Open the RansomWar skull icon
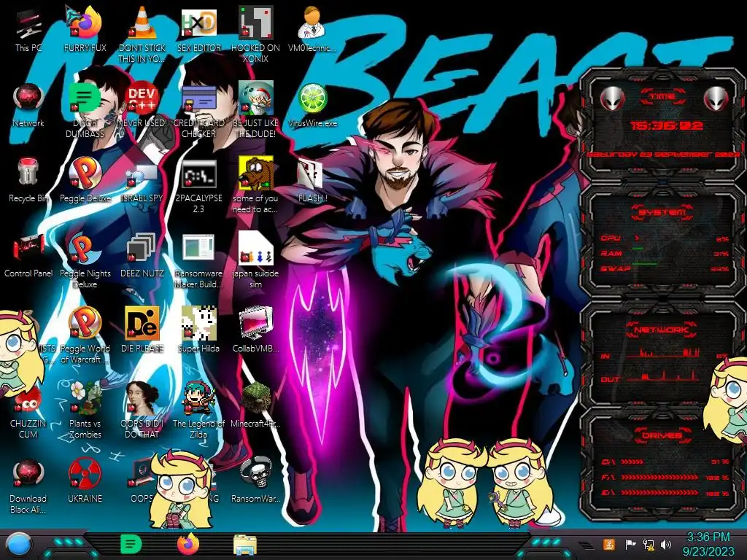This screenshot has width=747, height=560. click(255, 481)
